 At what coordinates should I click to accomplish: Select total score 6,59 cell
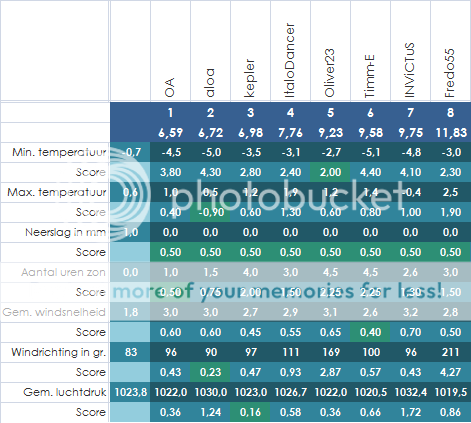[x=170, y=133]
